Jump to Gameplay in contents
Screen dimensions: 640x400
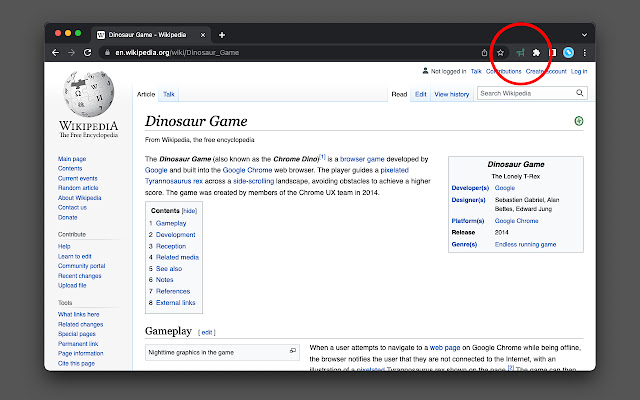click(x=171, y=223)
